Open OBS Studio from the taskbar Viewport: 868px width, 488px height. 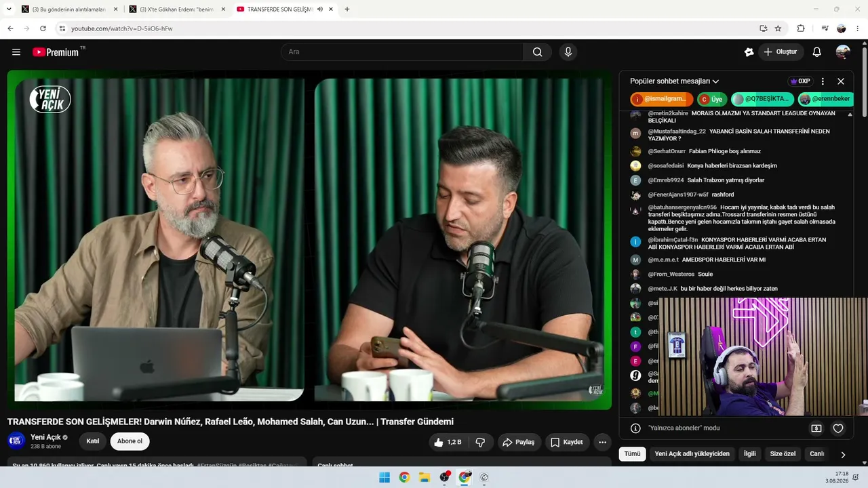point(444,477)
